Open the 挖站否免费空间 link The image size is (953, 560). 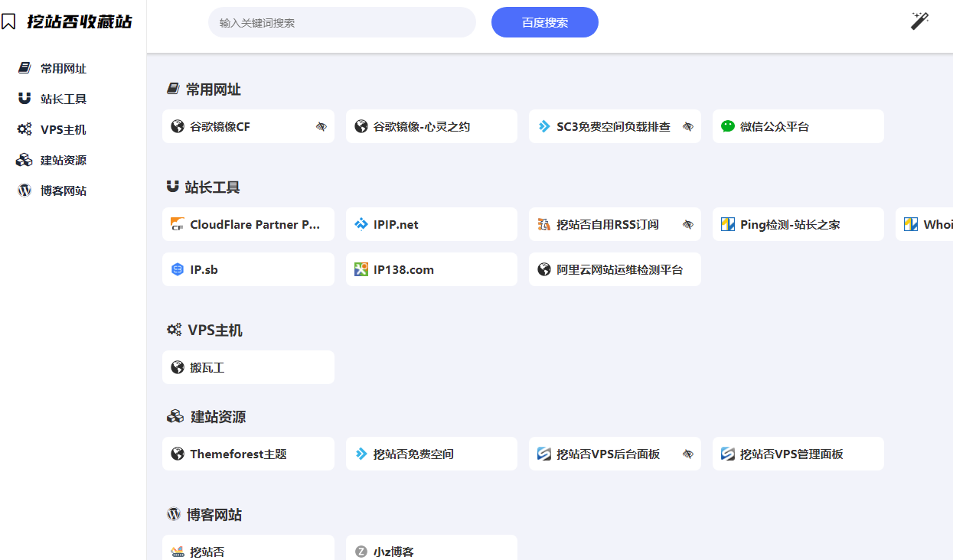click(432, 454)
